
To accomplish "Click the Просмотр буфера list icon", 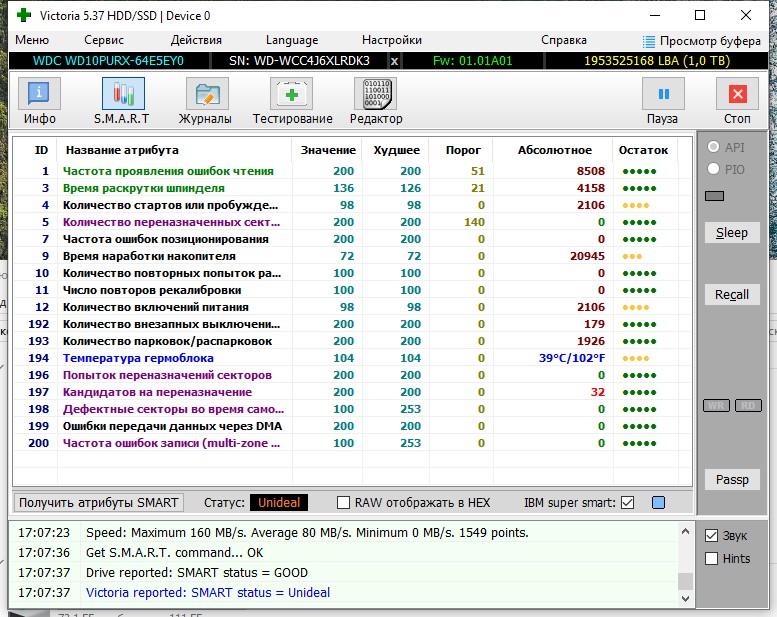I will click(x=649, y=41).
